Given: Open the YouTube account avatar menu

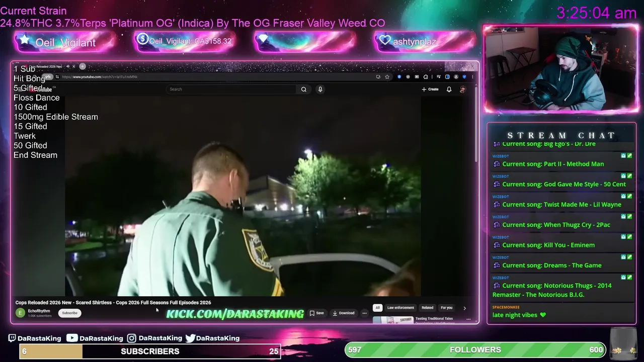Looking at the screenshot, I should [x=463, y=89].
